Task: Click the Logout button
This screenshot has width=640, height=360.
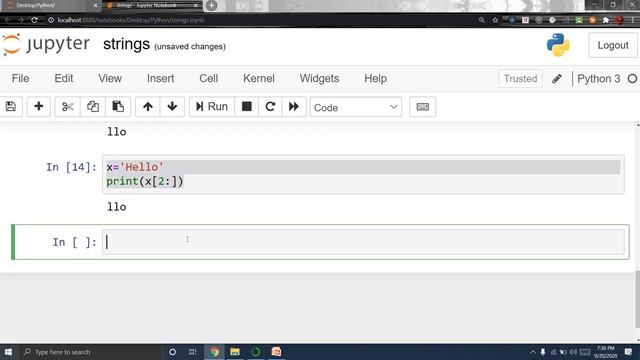Action: click(x=613, y=45)
